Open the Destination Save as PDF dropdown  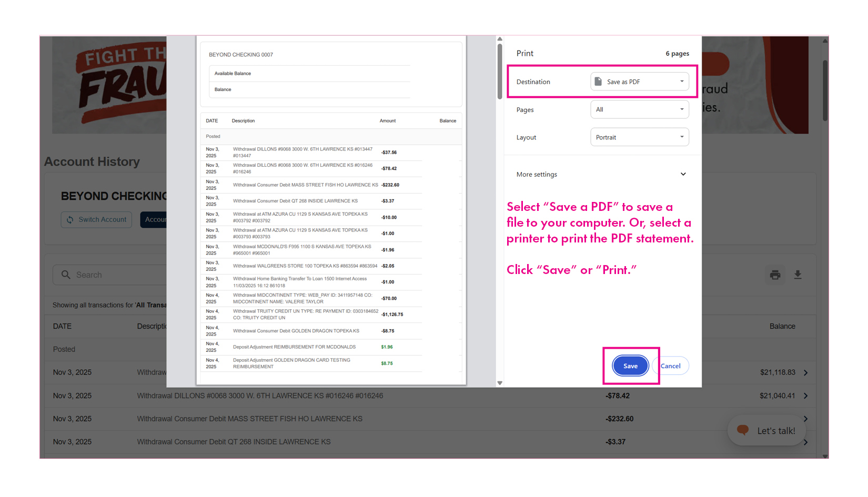click(x=639, y=82)
